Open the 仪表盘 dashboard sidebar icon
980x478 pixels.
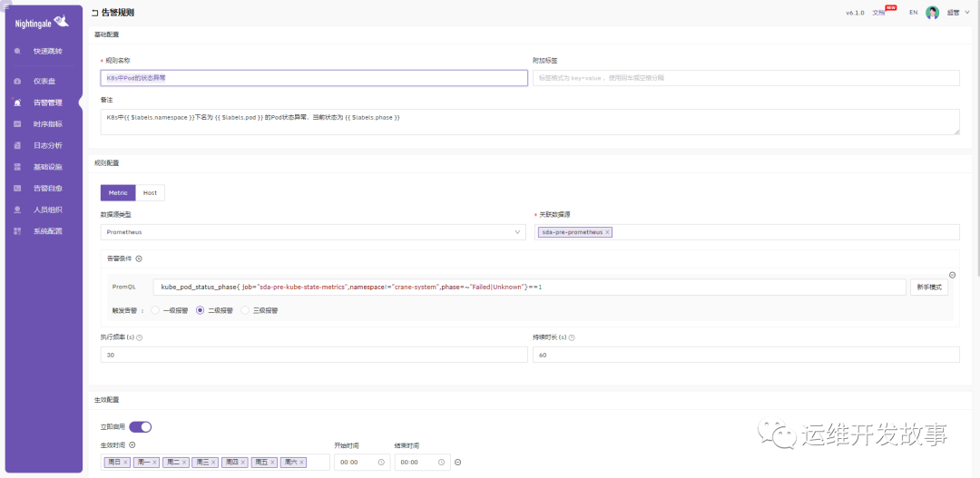click(x=17, y=81)
